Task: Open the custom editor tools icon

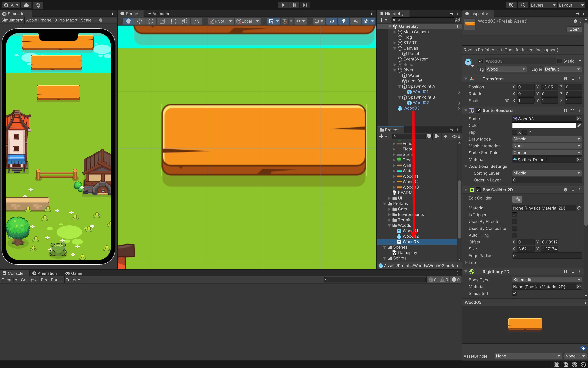Action: point(196,21)
